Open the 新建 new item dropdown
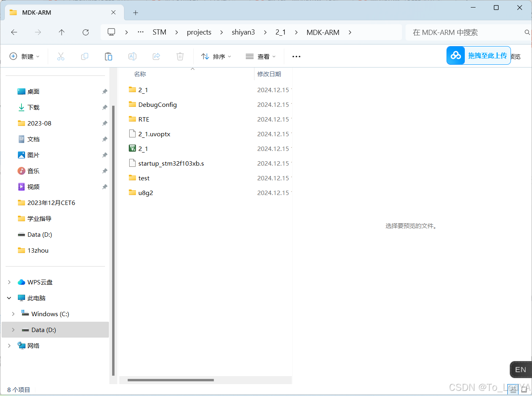Image resolution: width=532 pixels, height=396 pixels. [25, 56]
